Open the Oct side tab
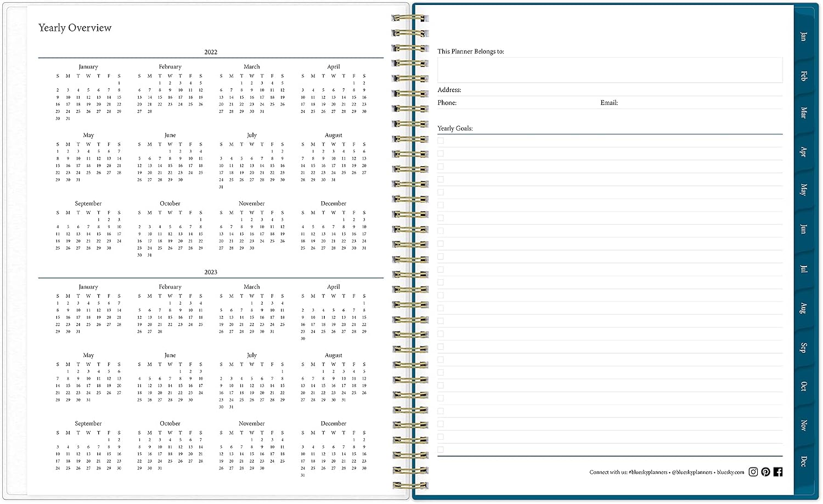 (803, 386)
